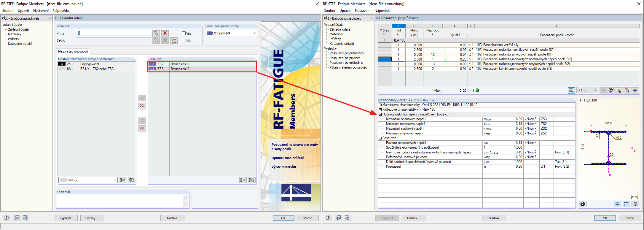This screenshot has height=230, width=644.
Task: Open the EN 1993-1-9 standard dropdown
Action: pyautogui.click(x=231, y=33)
